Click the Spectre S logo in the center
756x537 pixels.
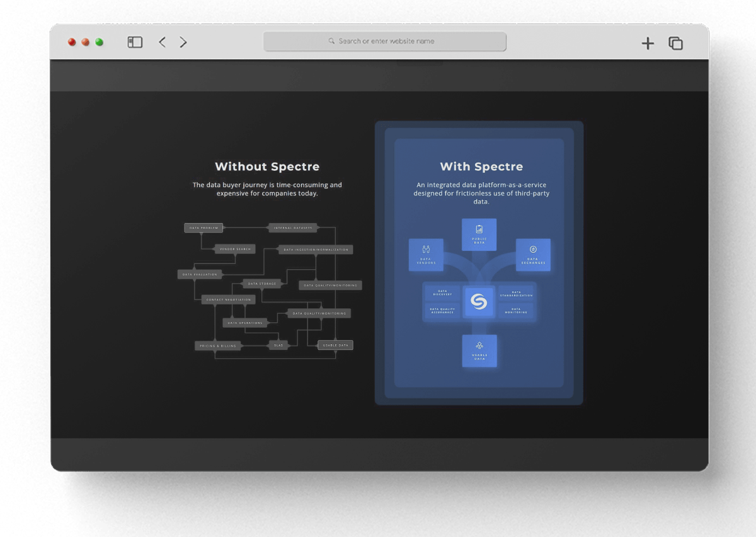pos(479,302)
